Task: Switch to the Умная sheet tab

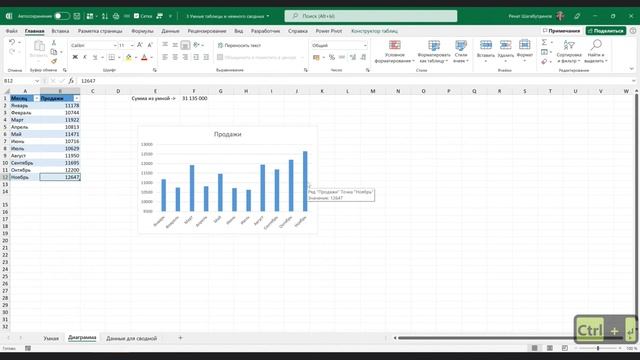Action: tap(51, 338)
